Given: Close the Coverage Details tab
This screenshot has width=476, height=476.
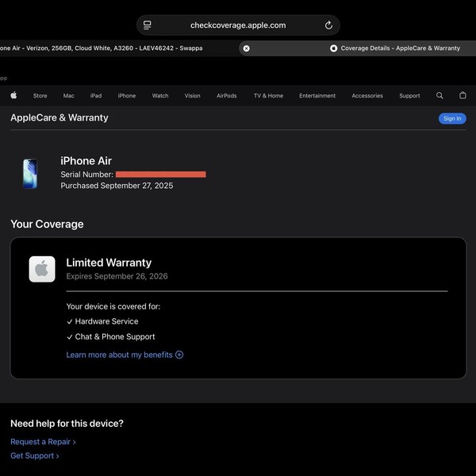Looking at the screenshot, I should [x=246, y=48].
